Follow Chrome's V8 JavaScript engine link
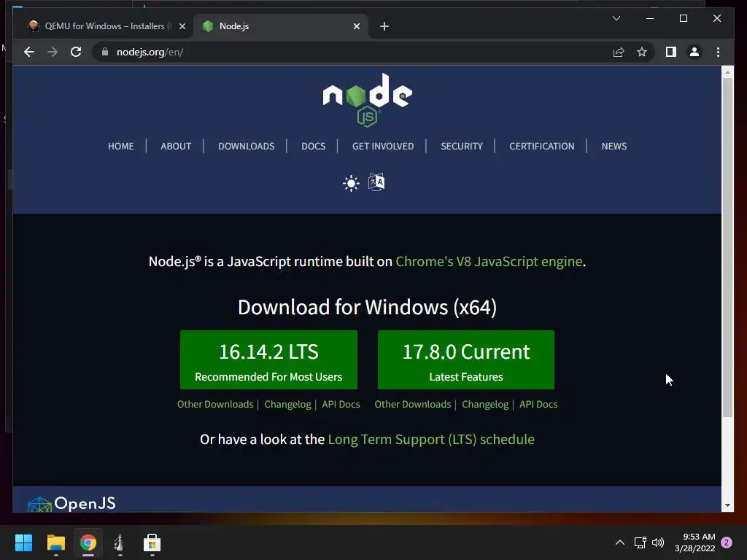747x560 pixels. coord(489,262)
